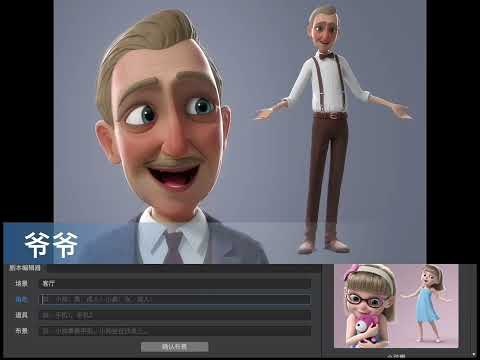Select the 剧本编辑器 panel tab
The width and height of the screenshot is (480, 360).
click(x=25, y=268)
